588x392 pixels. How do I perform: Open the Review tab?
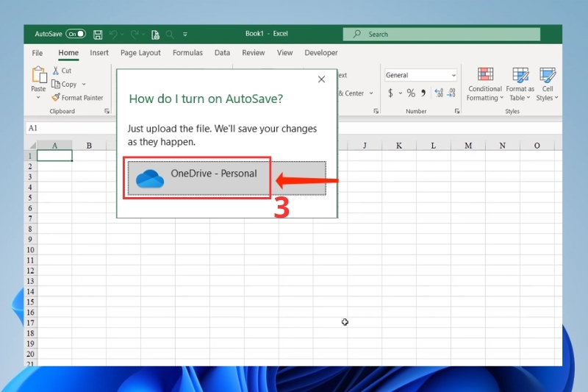pos(253,53)
